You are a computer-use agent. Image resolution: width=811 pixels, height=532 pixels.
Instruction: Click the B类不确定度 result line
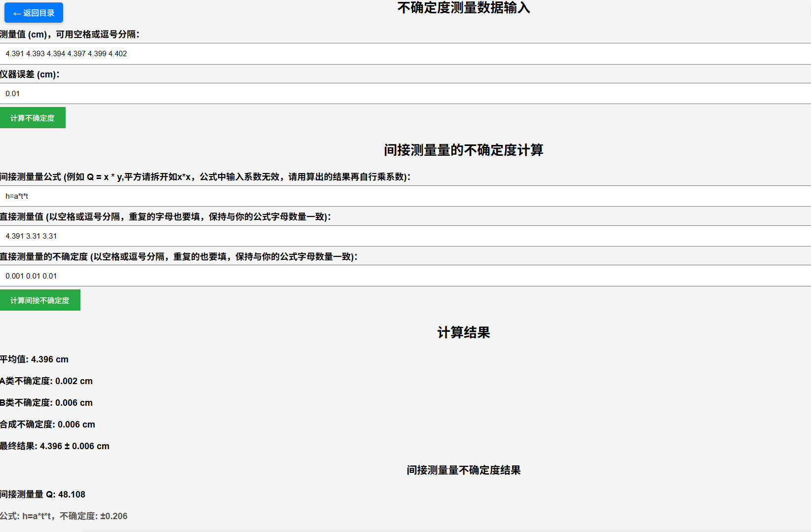46,402
